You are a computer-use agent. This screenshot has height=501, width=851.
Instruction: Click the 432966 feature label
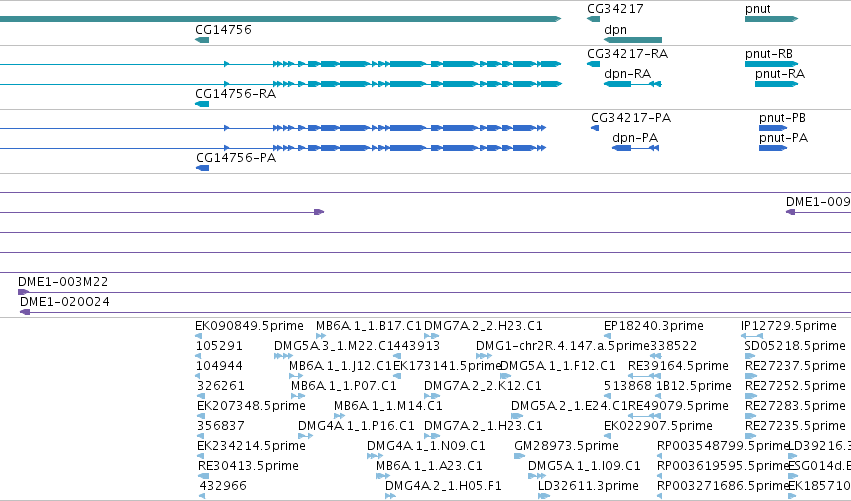click(223, 486)
